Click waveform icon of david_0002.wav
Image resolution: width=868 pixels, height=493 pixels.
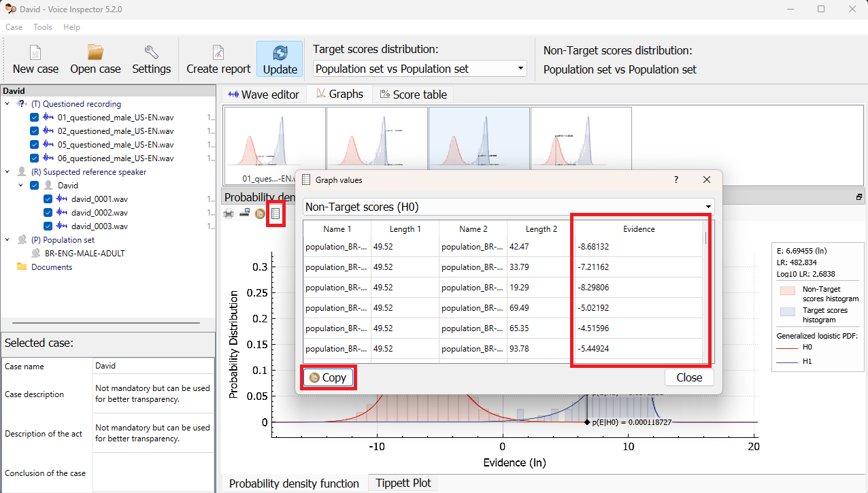[63, 213]
